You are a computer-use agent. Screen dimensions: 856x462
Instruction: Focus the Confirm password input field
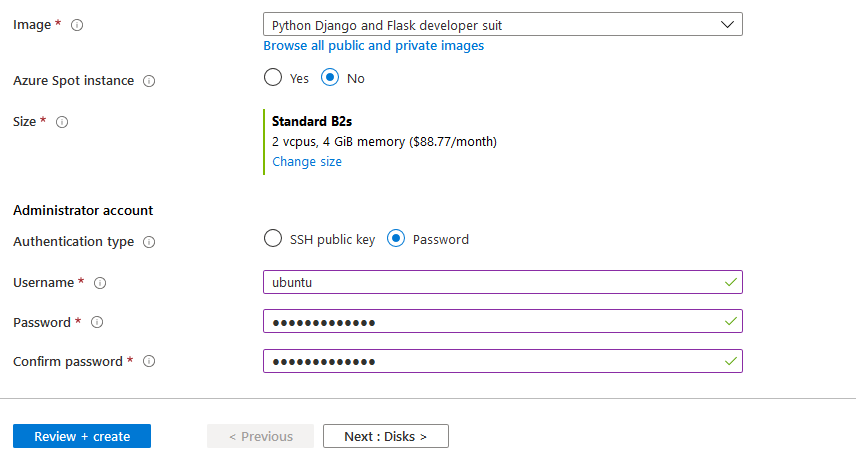[x=503, y=361]
